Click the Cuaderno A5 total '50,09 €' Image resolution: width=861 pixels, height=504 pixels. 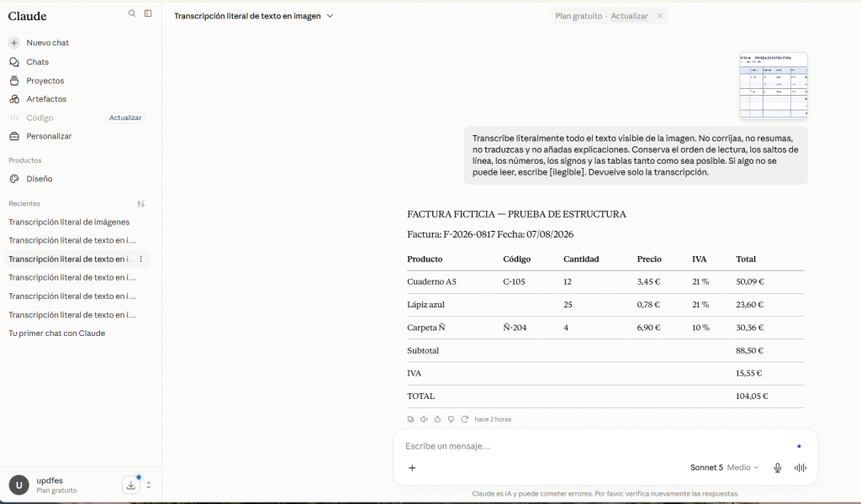[750, 282]
